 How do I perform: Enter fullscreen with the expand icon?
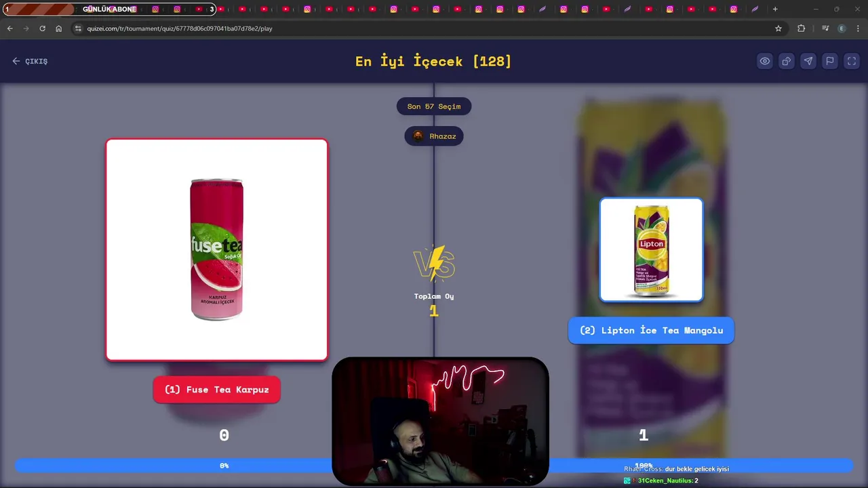(852, 61)
